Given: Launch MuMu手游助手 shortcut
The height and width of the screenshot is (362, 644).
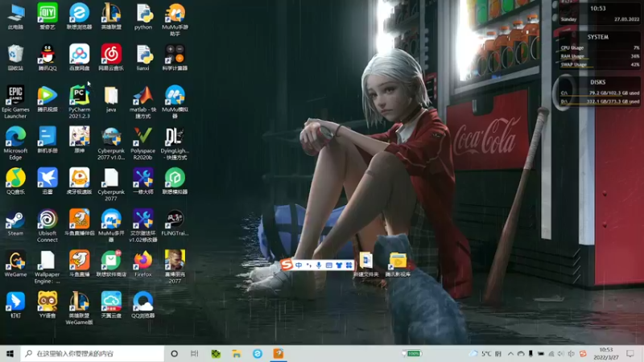Looking at the screenshot, I should [175, 19].
